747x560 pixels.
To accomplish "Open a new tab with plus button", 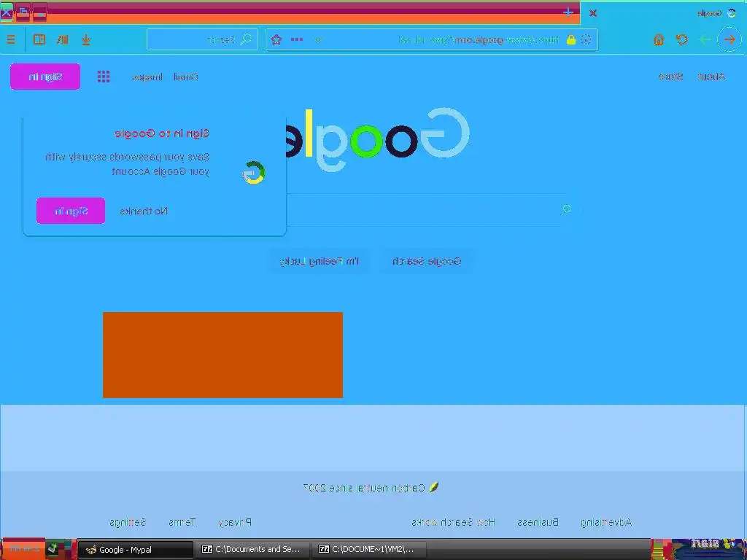I will (568, 13).
